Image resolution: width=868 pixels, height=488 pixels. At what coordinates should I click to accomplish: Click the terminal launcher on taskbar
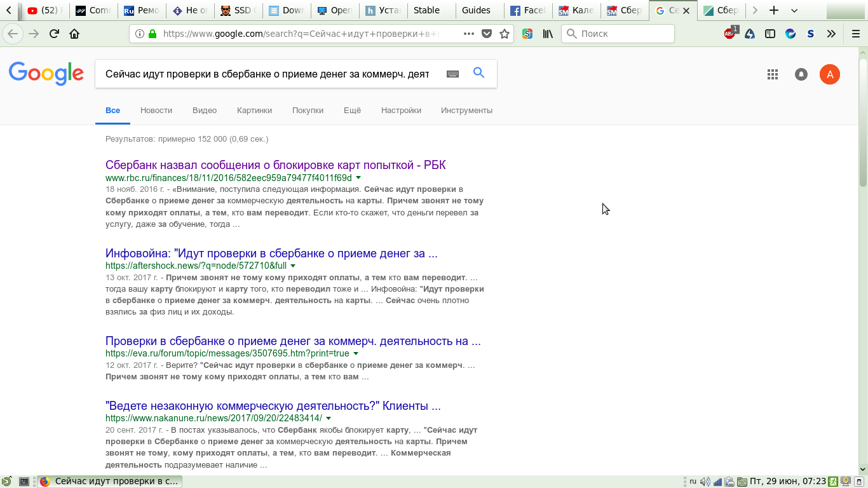point(24,482)
